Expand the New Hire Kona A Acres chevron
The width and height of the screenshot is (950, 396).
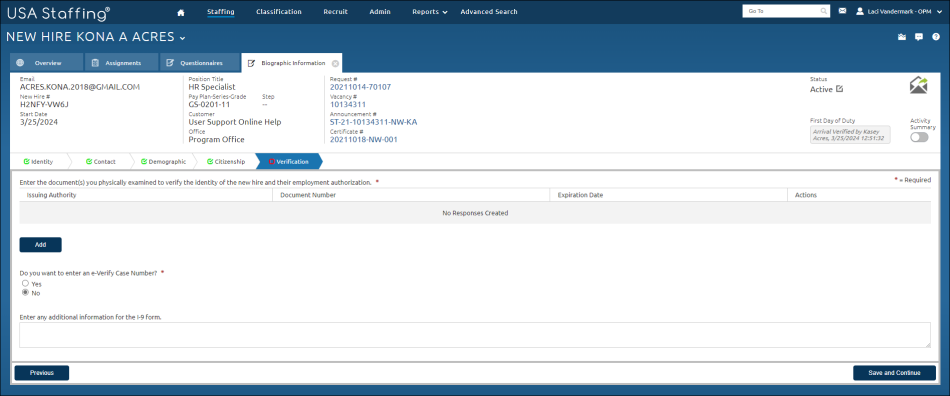point(182,38)
